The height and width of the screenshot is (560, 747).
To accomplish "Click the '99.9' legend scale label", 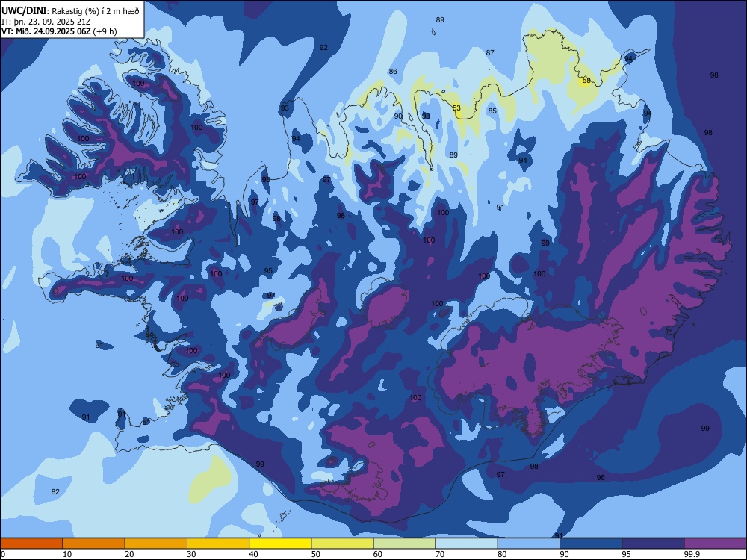I will coord(691,554).
